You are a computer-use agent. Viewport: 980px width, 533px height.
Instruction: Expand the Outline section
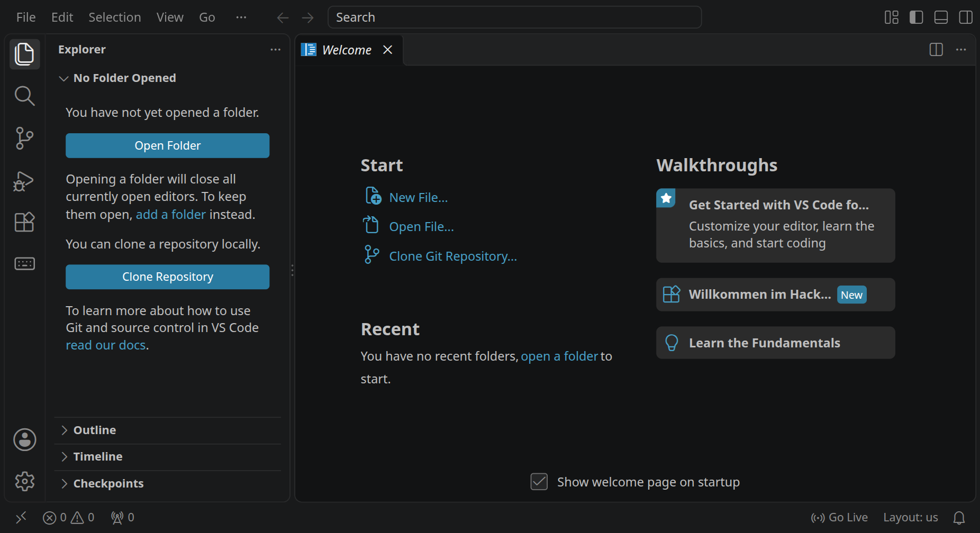pos(167,430)
